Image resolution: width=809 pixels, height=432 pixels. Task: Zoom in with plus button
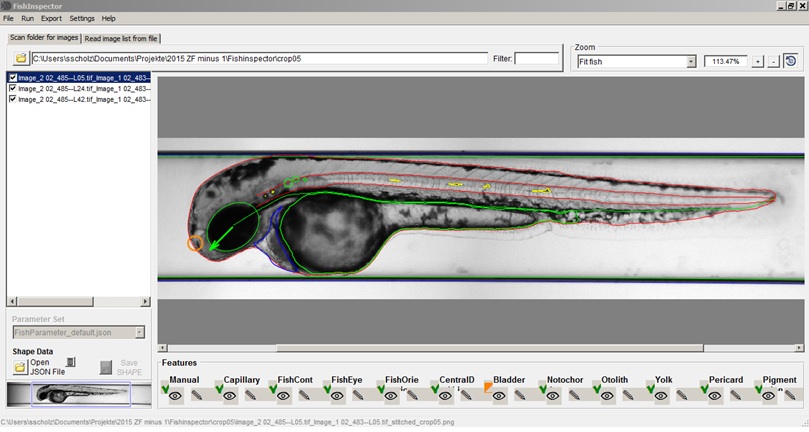[x=757, y=61]
